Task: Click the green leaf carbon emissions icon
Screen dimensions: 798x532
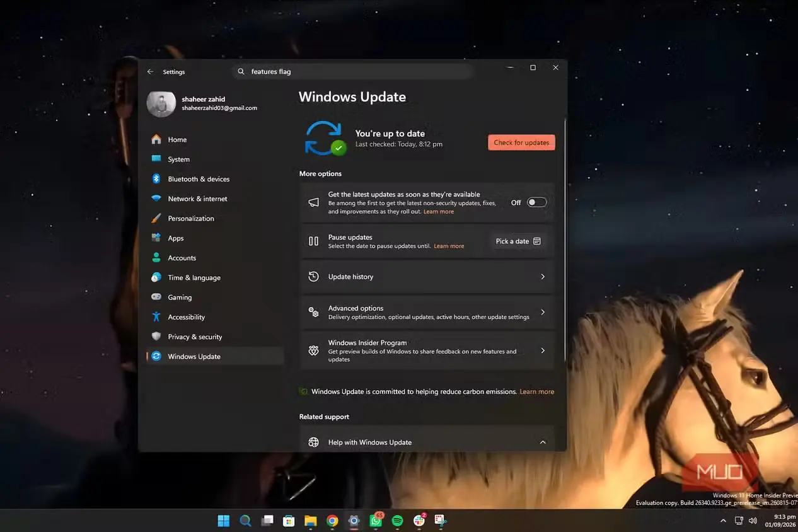Action: click(304, 391)
